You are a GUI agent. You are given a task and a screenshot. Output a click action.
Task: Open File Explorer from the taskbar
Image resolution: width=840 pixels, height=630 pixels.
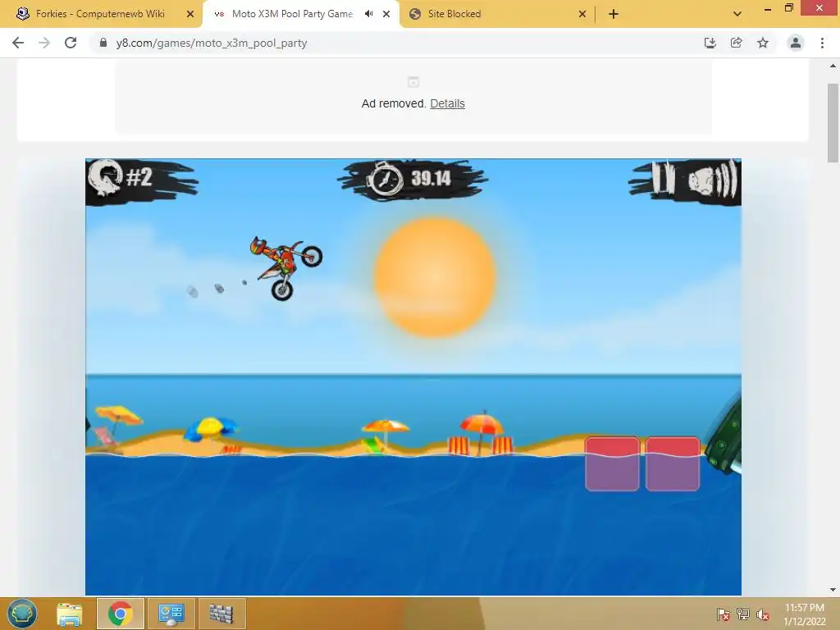(x=70, y=614)
